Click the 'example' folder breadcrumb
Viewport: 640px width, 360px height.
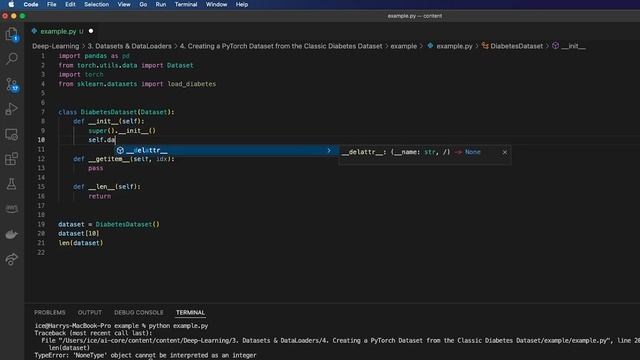coord(404,46)
